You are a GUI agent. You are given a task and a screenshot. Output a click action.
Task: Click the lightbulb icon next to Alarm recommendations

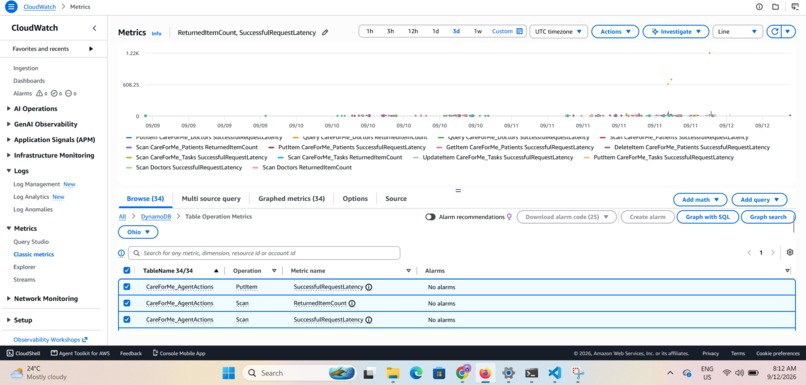coord(509,217)
